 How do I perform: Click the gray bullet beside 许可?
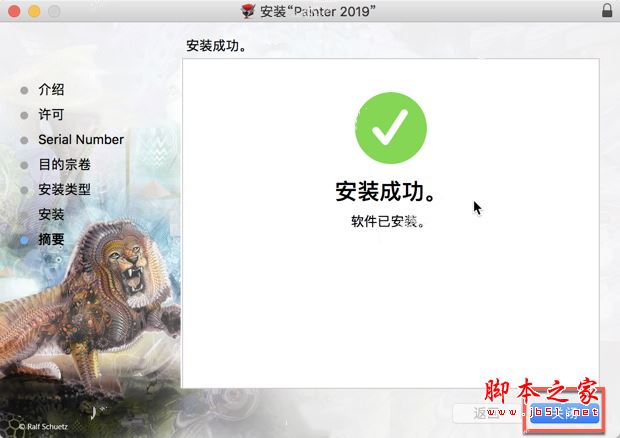(x=24, y=115)
